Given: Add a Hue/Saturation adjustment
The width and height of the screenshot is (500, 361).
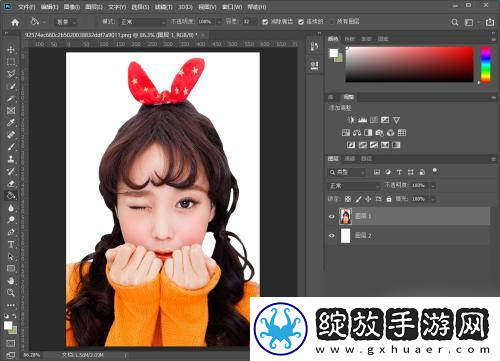Looking at the screenshot, I should [x=346, y=133].
